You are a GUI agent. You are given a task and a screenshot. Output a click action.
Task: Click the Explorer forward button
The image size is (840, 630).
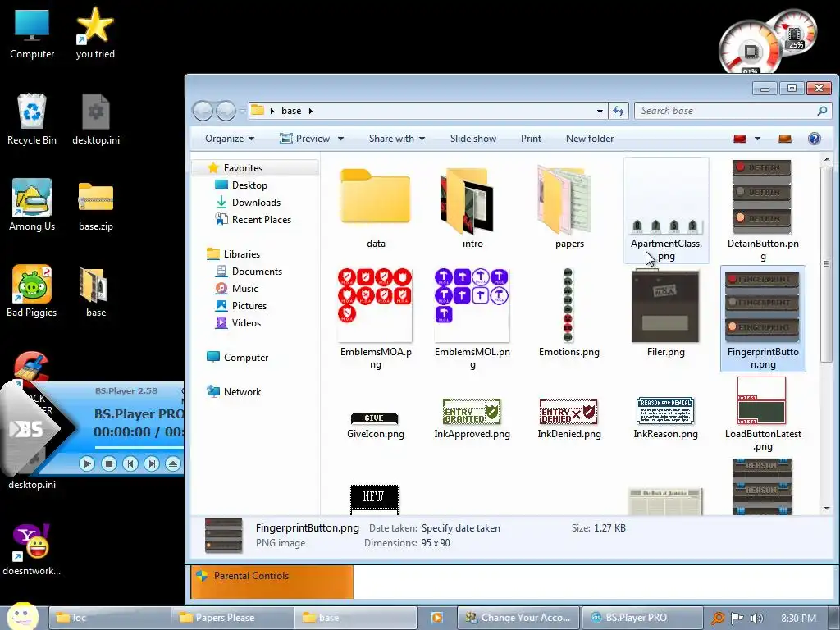[x=226, y=111]
